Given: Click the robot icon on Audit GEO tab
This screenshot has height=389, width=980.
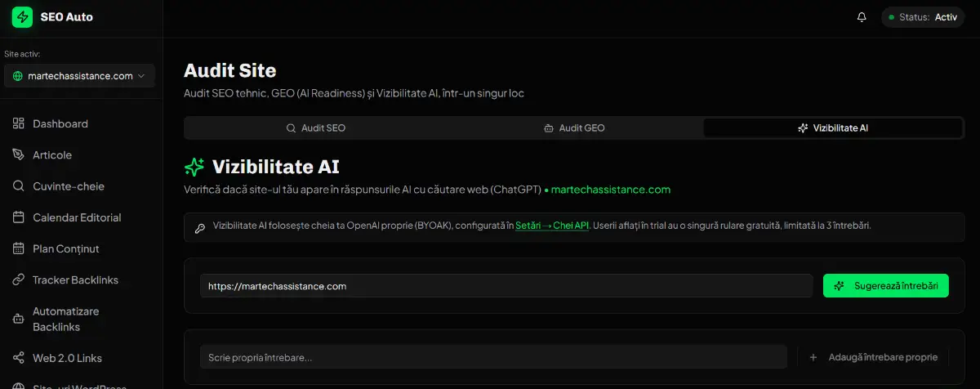Looking at the screenshot, I should pyautogui.click(x=549, y=128).
